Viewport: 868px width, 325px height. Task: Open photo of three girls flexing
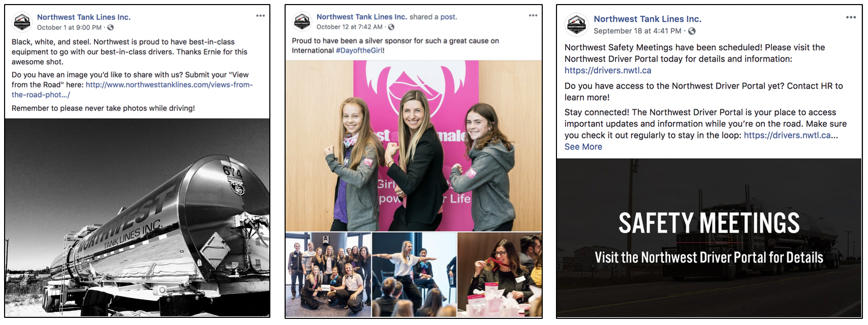[x=414, y=146]
